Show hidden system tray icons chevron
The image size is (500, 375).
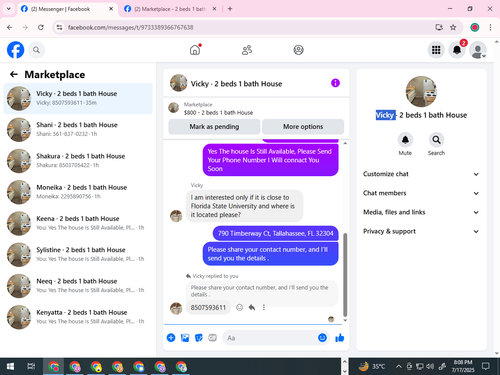coord(399,367)
